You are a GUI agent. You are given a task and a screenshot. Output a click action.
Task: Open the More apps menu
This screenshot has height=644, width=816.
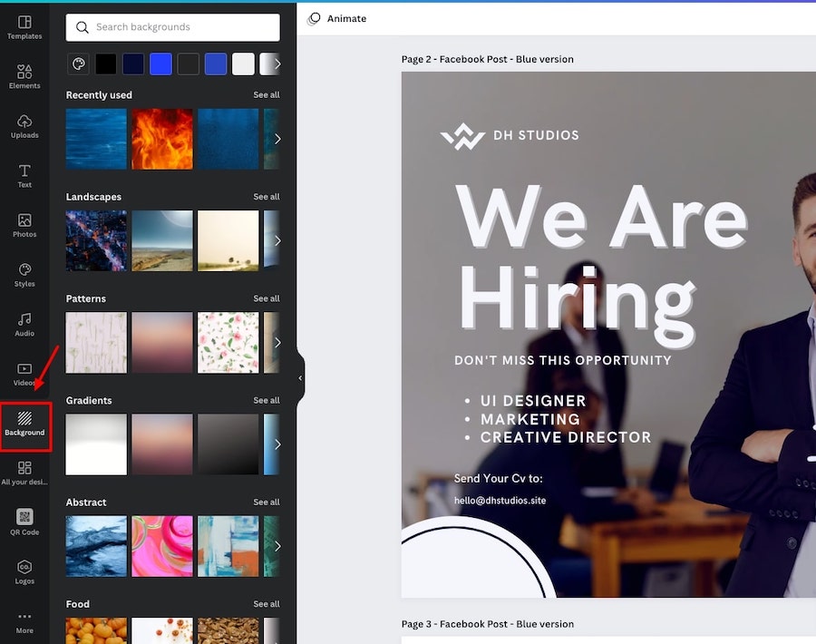pyautogui.click(x=24, y=622)
